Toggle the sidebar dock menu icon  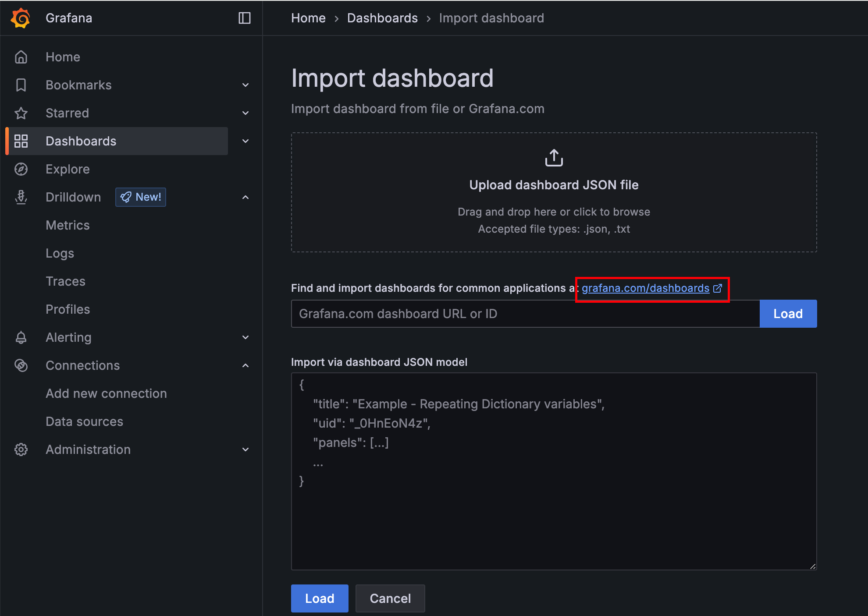tap(244, 18)
